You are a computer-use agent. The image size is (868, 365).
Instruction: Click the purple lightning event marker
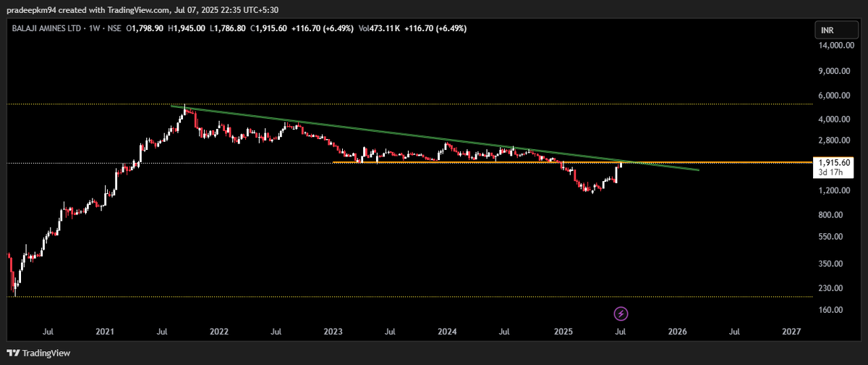click(621, 314)
